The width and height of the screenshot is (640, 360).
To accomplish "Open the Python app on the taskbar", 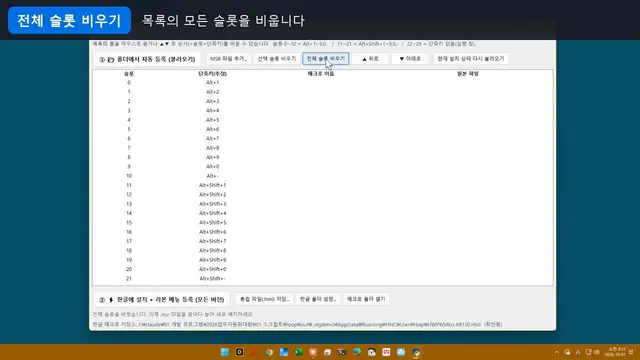I will tap(416, 352).
